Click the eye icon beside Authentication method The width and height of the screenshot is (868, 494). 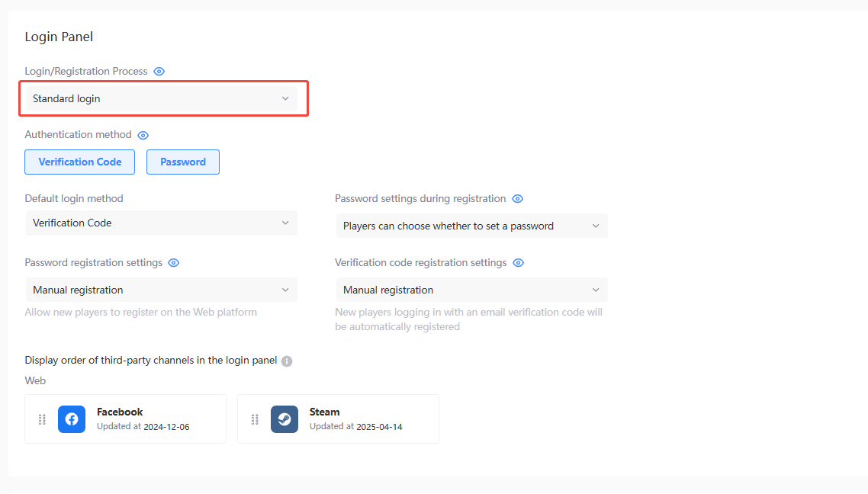pos(143,135)
